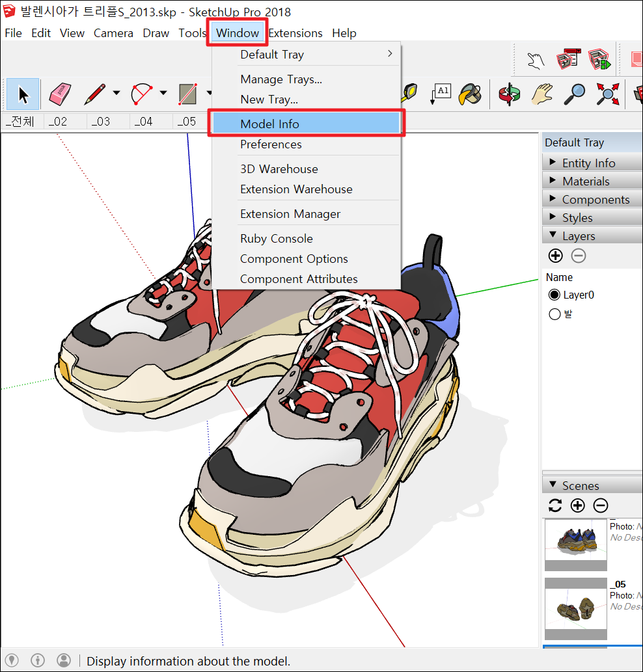The height and width of the screenshot is (672, 643).
Task: Open the Arc tool dropdown arrow
Action: (x=163, y=93)
